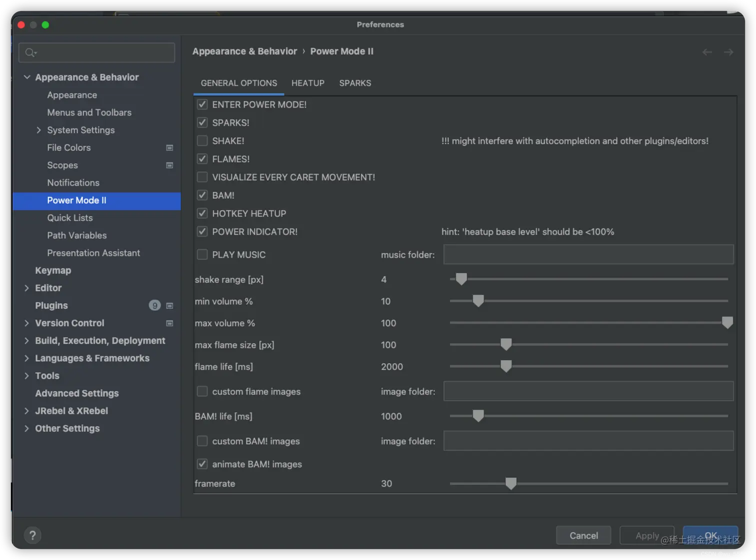Image resolution: width=756 pixels, height=560 pixels.
Task: Click the project-level icon beside Version Control
Action: pyautogui.click(x=169, y=323)
